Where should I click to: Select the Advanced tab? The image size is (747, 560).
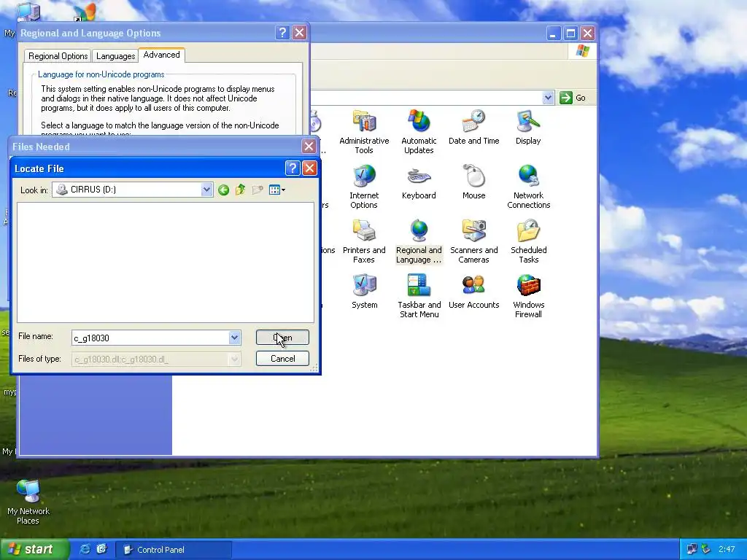161,55
